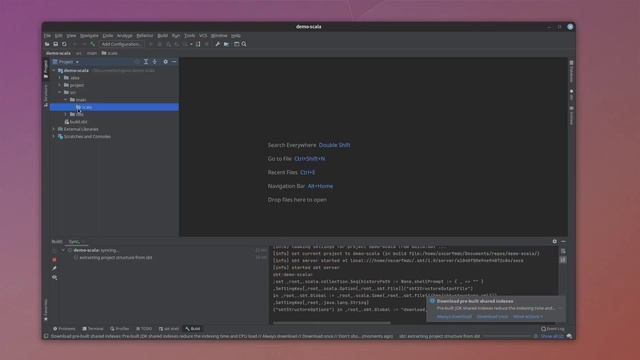
Task: Collapse the demo-scala syncing node
Action: coord(63,250)
